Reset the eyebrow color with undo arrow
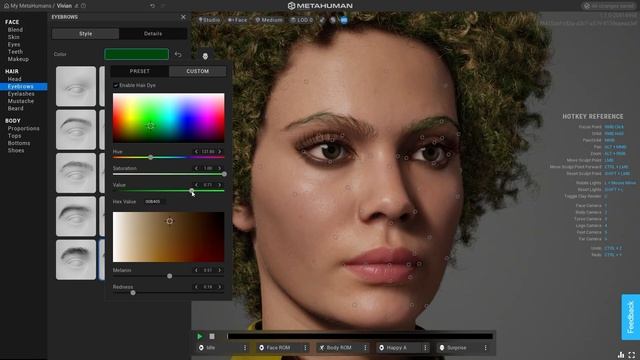This screenshot has height=360, width=640. (178, 54)
